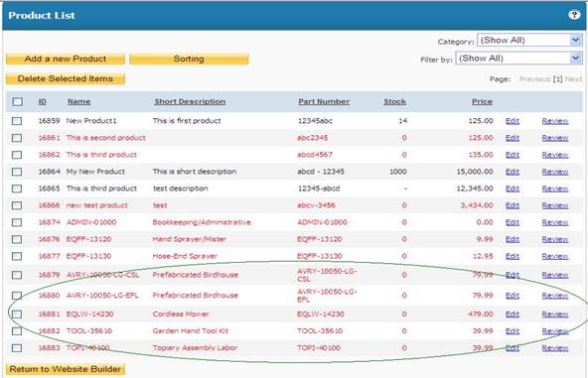Viewport: 588px width, 378px height.
Task: Select checkbox for My New Product row
Action: pos(17,172)
